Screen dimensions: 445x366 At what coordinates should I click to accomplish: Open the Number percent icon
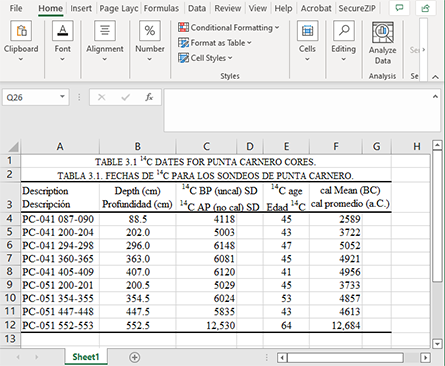click(x=150, y=31)
